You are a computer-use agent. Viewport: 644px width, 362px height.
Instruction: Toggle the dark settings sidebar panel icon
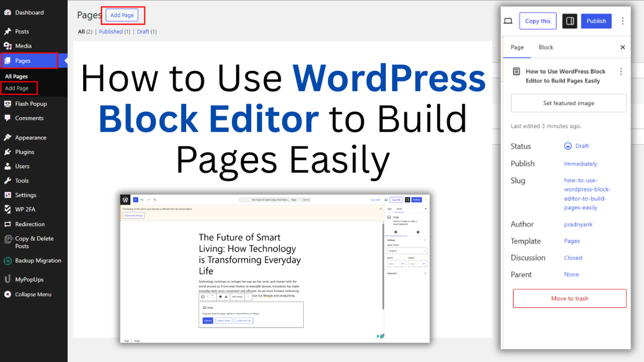click(569, 20)
